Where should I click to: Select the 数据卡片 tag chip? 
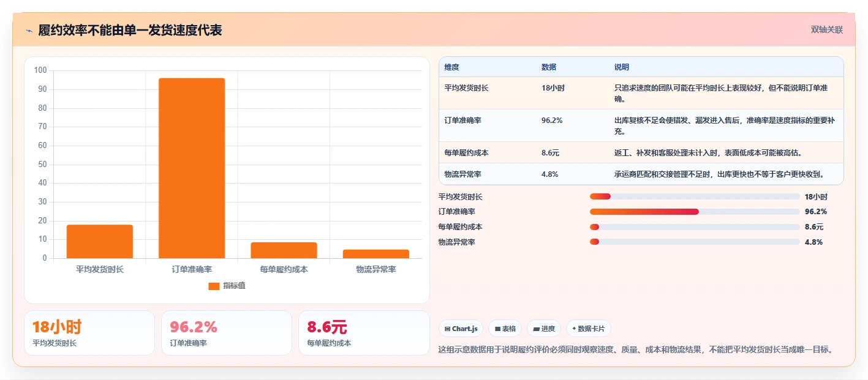click(x=588, y=329)
